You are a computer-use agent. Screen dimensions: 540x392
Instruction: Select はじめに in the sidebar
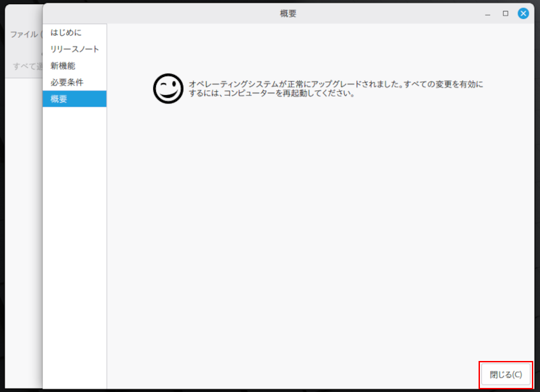click(x=66, y=34)
